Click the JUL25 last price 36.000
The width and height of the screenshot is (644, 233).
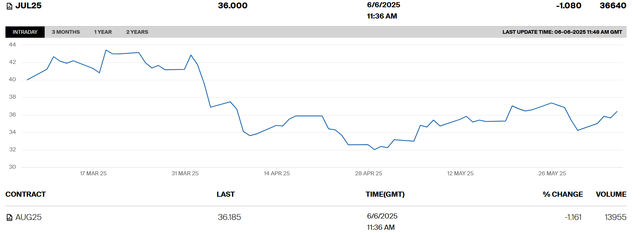233,6
